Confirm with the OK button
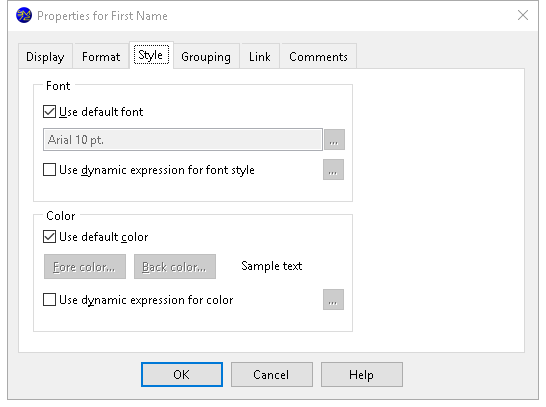546x407 pixels. [x=182, y=375]
